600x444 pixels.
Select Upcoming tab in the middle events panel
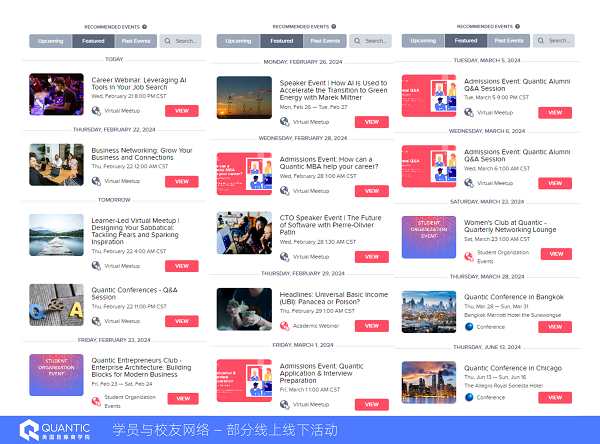(x=238, y=41)
